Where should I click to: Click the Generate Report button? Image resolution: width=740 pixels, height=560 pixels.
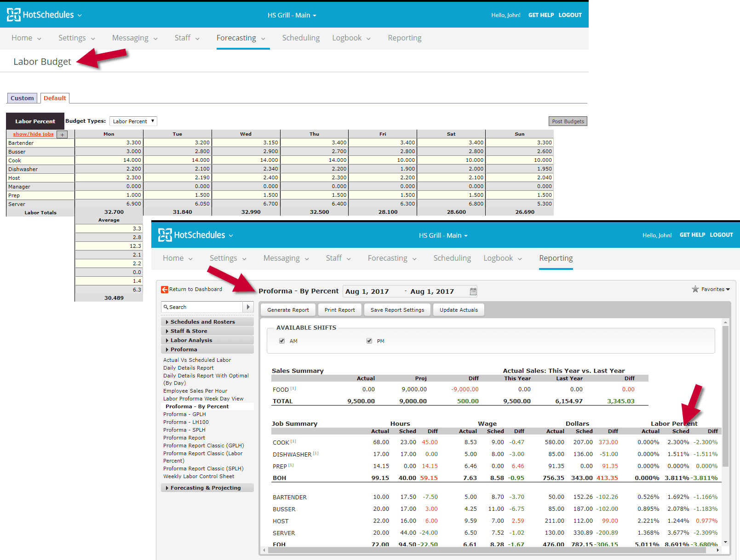(x=288, y=310)
